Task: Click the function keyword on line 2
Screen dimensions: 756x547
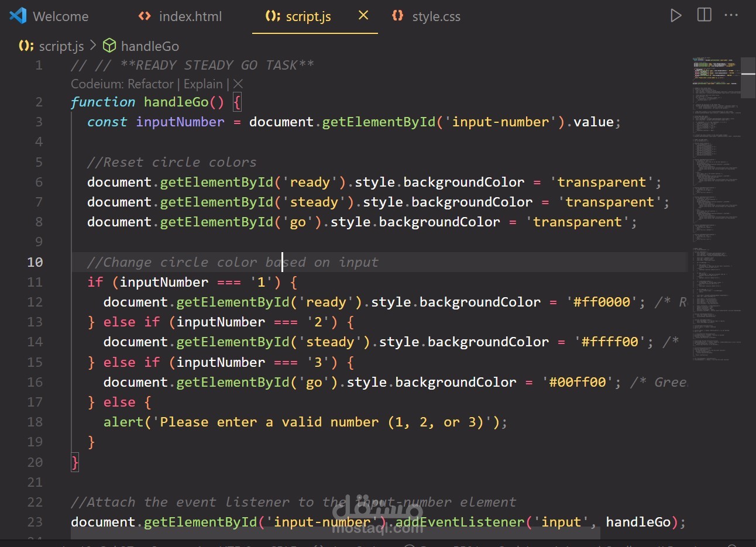Action: point(103,102)
